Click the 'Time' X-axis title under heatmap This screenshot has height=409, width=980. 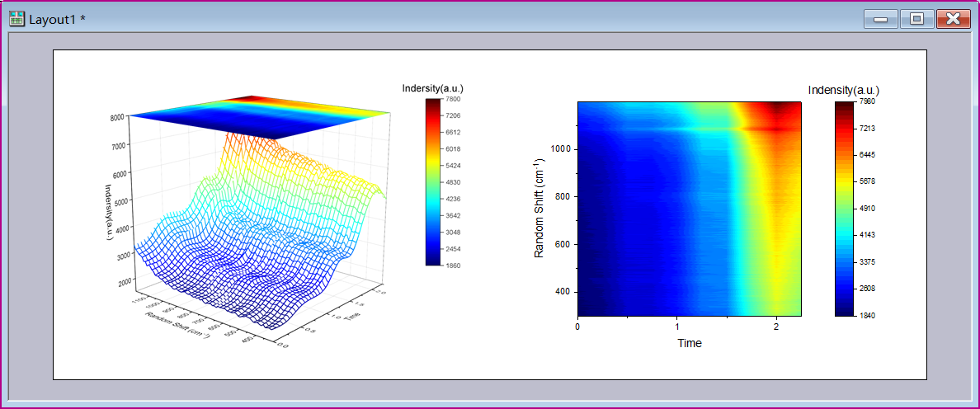click(690, 343)
